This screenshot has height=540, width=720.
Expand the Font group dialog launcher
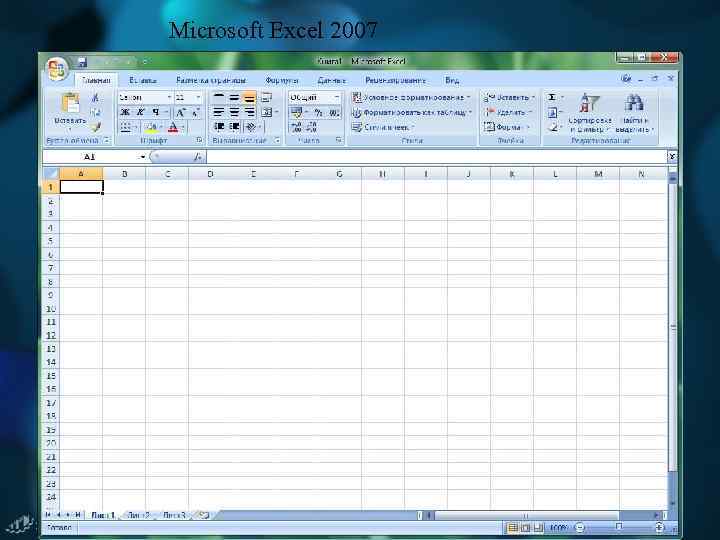(199, 140)
